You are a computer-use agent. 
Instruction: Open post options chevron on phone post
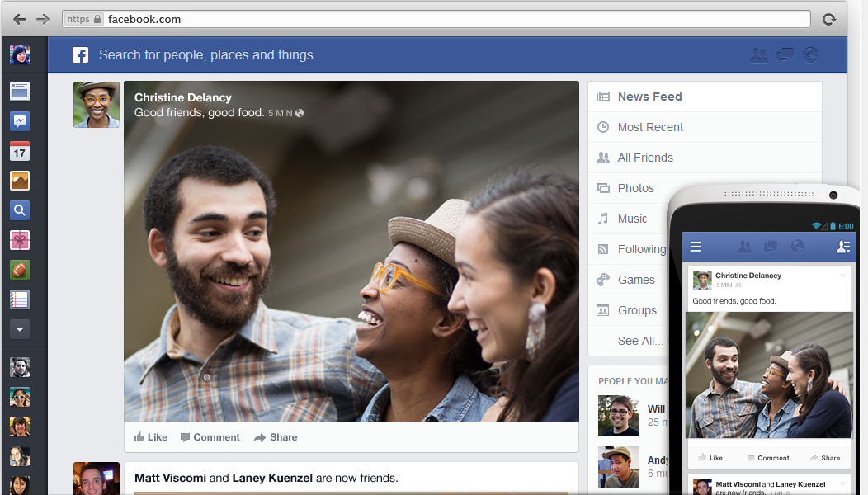click(842, 276)
